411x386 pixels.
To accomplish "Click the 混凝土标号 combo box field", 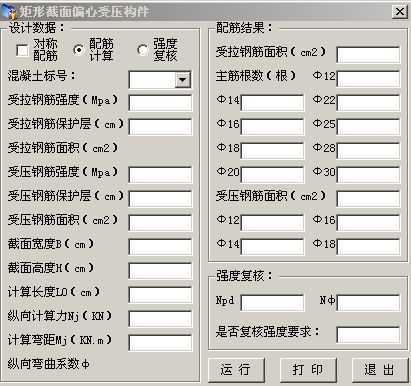I will point(160,80).
